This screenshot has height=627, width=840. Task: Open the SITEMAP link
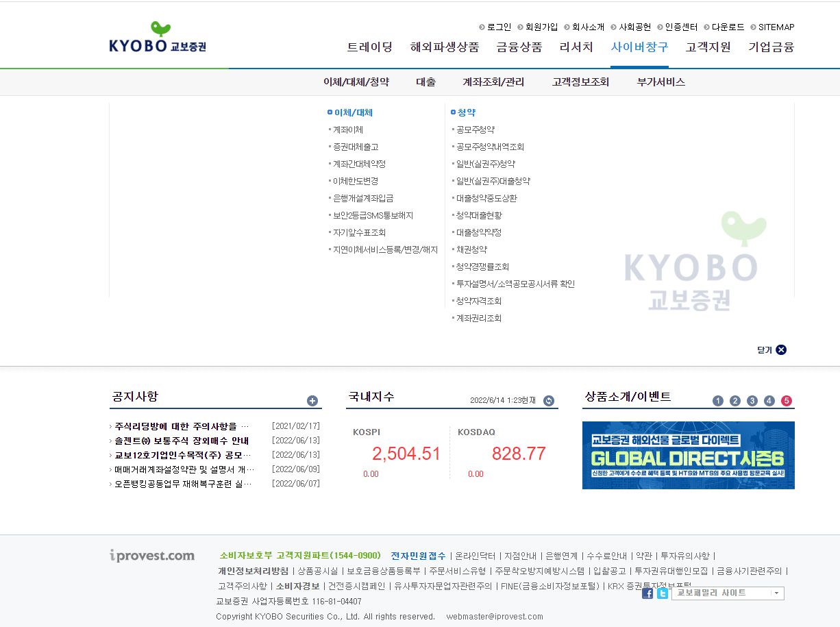point(776,27)
